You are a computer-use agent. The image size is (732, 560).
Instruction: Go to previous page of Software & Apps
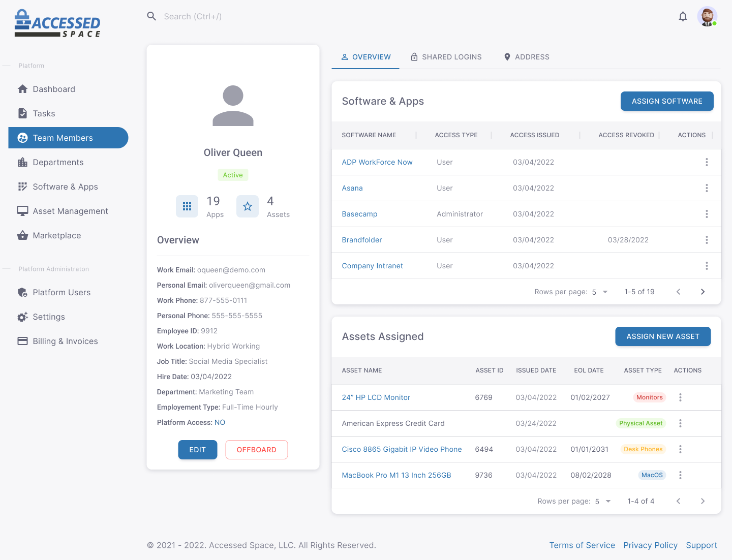[678, 292]
